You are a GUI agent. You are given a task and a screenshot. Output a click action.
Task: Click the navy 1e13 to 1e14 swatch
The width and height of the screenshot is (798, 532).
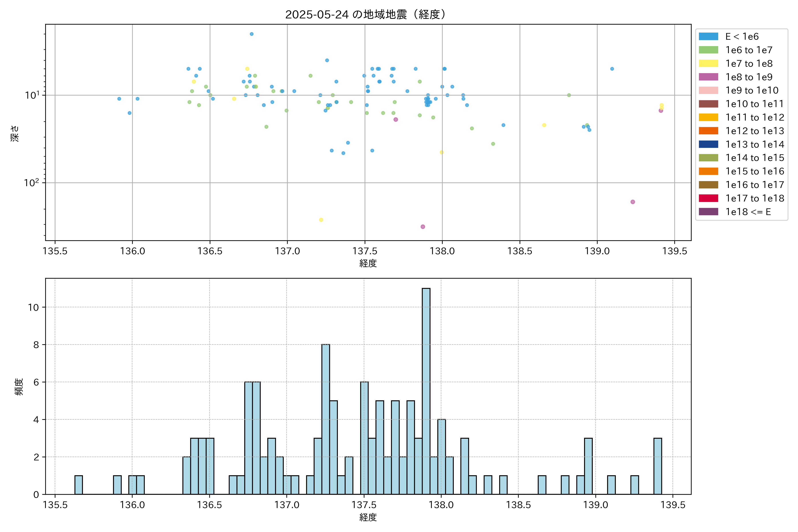click(x=708, y=144)
